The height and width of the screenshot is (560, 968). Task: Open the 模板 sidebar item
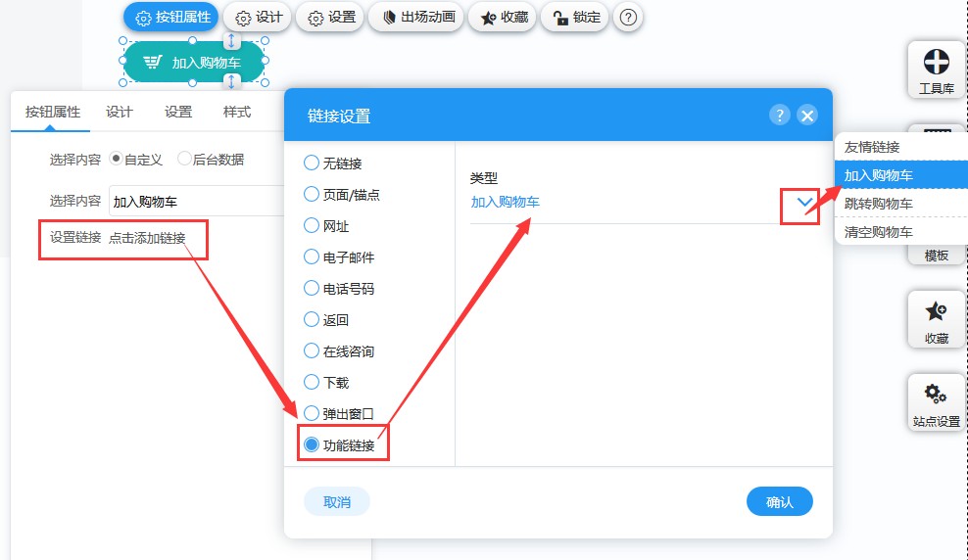(x=936, y=255)
